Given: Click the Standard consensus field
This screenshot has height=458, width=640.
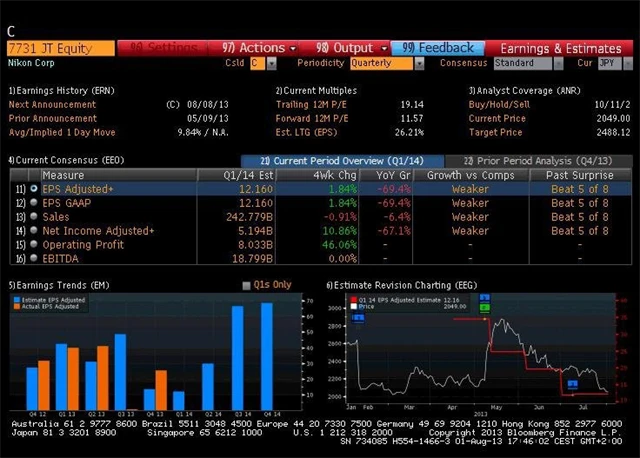Looking at the screenshot, I should 523,63.
